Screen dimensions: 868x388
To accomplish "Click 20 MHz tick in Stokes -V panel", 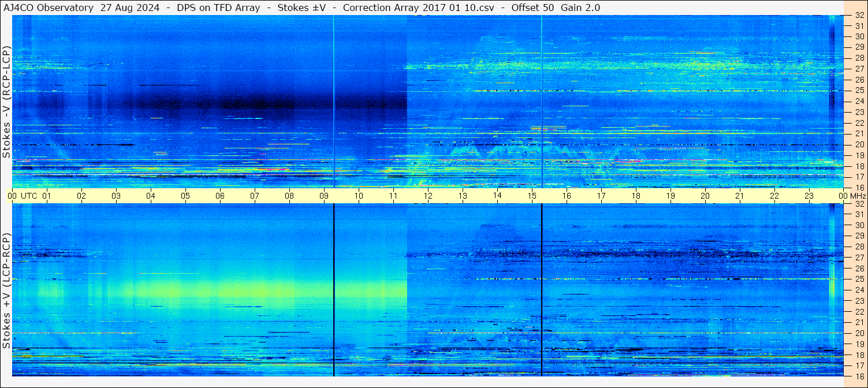I will [x=859, y=144].
